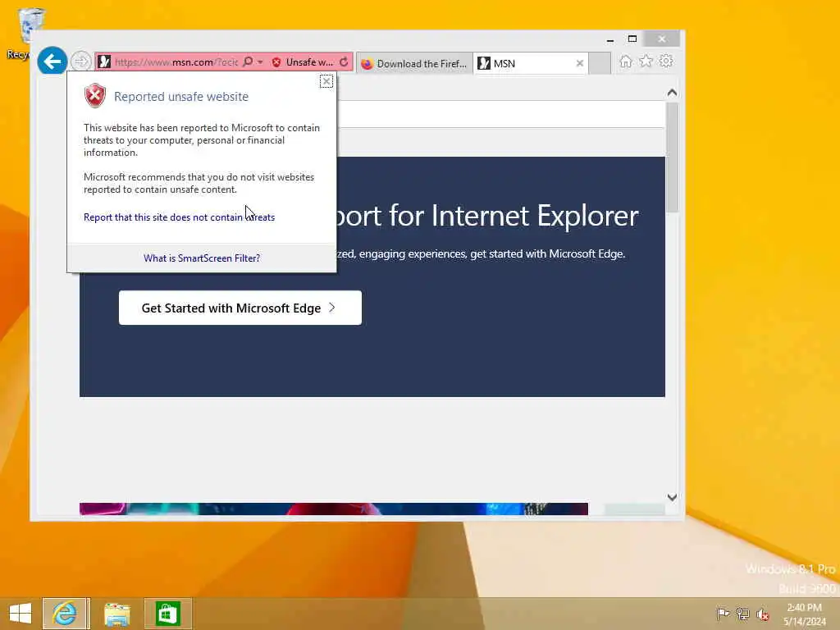Open File Explorer from the taskbar
The image size is (840, 630).
116,614
